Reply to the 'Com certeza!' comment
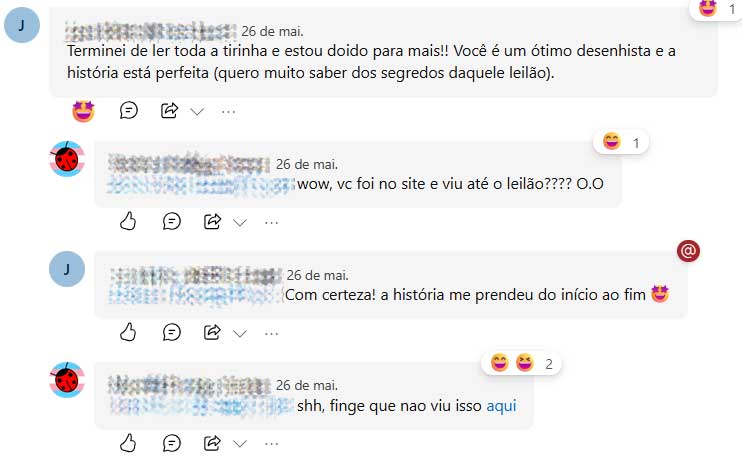742x459 pixels. coord(171,332)
